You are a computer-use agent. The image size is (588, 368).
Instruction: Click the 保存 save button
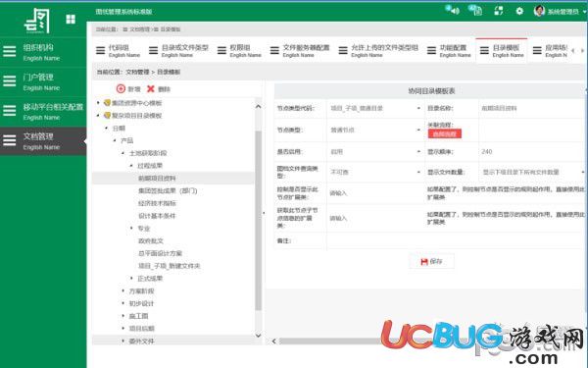tap(431, 261)
